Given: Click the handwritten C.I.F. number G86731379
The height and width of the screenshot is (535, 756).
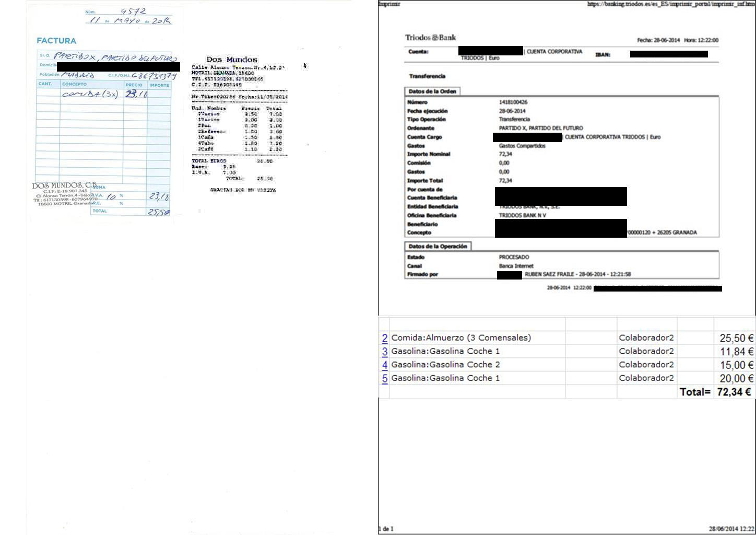Looking at the screenshot, I should tap(155, 76).
